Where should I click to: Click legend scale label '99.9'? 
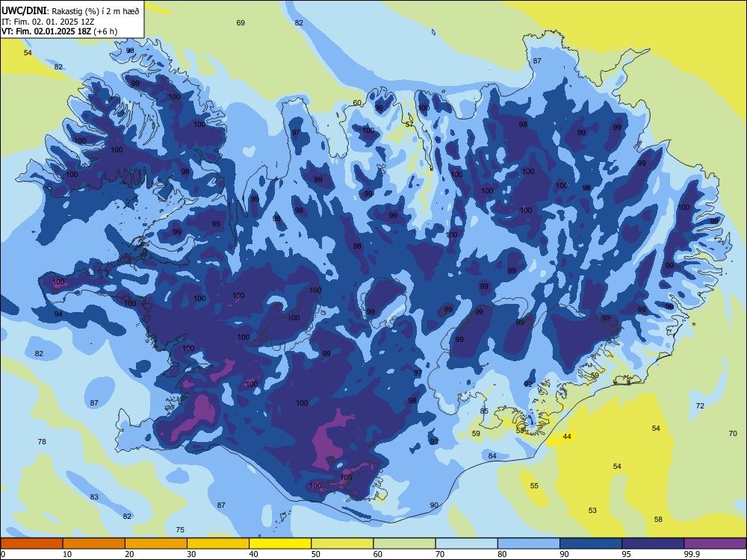click(692, 554)
